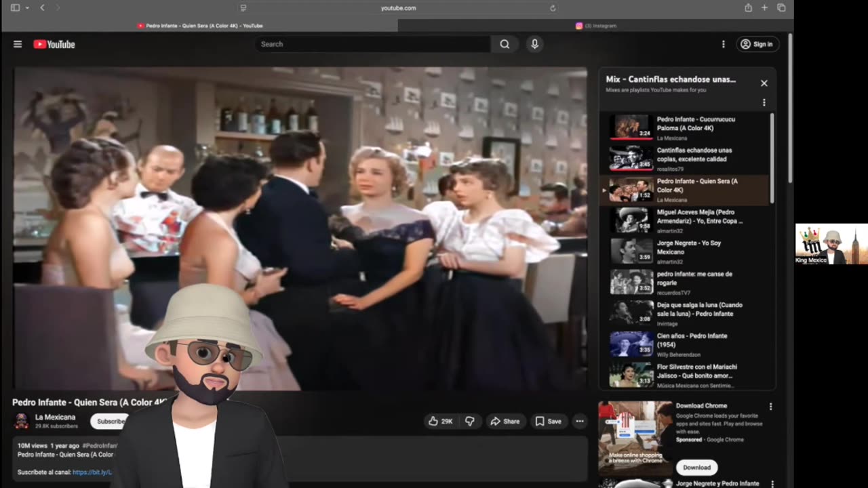Click the Mix playlist scrollbar
868x488 pixels.
pyautogui.click(x=772, y=158)
